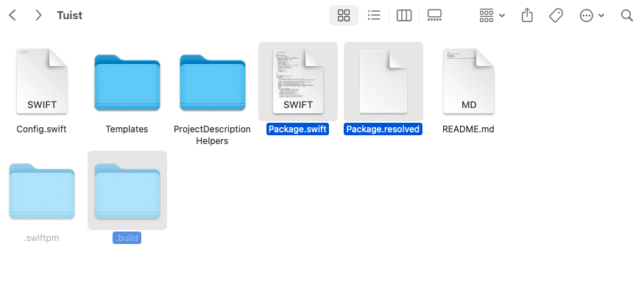
Task: Open the group-by options dropdown
Action: [492, 15]
